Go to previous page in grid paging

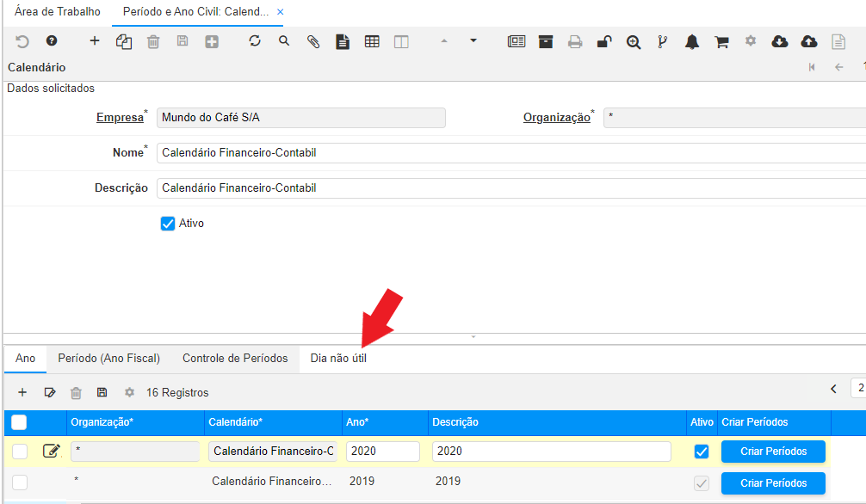coord(833,389)
